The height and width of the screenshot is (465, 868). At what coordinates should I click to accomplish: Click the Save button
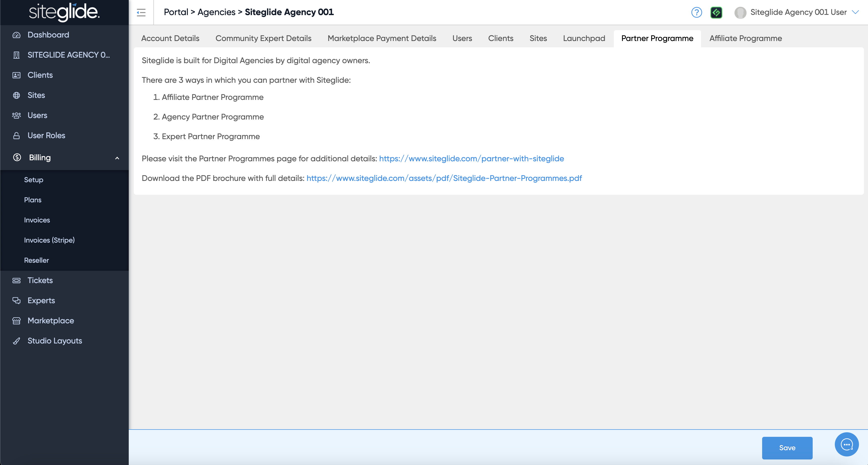click(787, 448)
